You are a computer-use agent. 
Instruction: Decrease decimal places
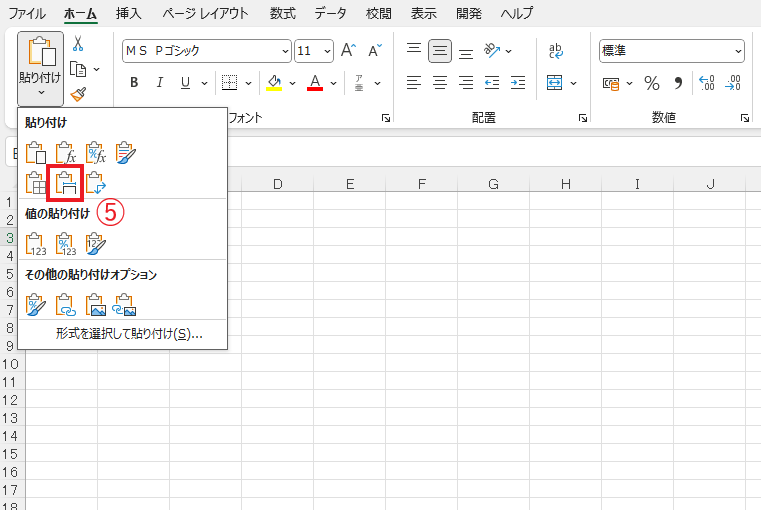(x=733, y=83)
